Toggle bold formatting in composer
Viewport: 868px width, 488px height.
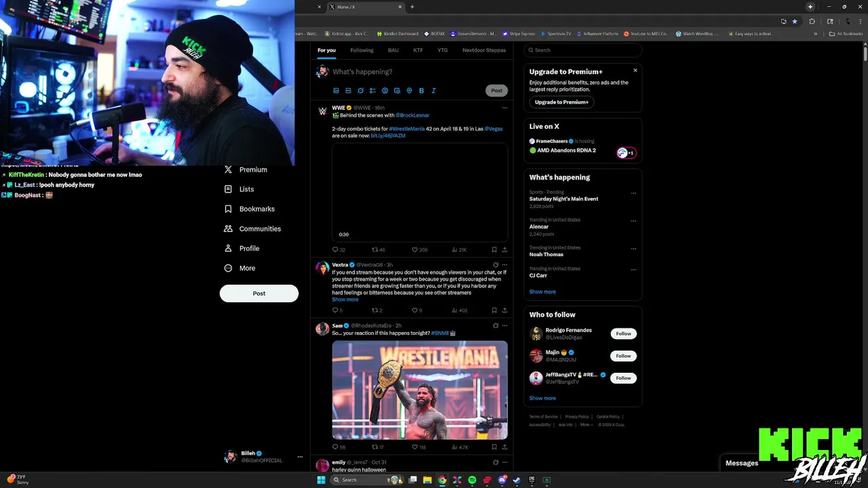pyautogui.click(x=421, y=91)
